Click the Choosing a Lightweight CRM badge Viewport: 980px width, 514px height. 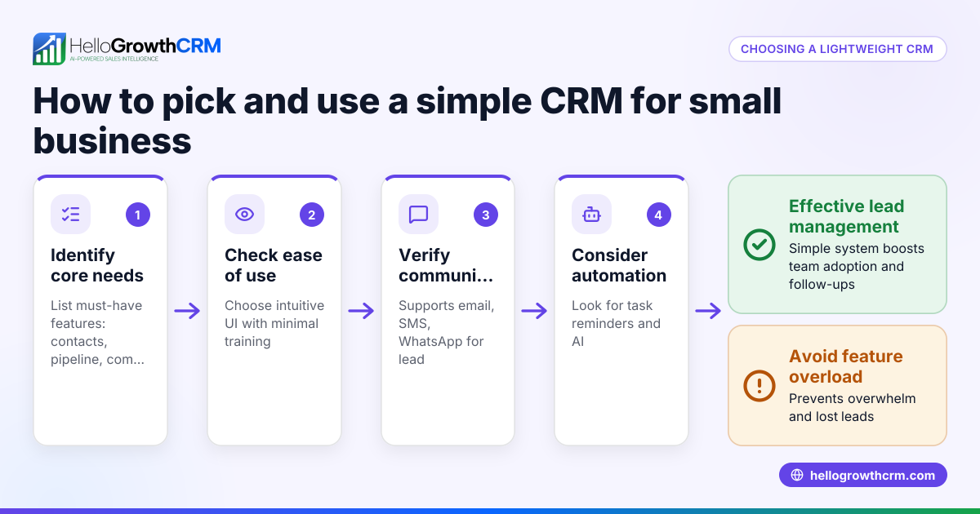click(x=837, y=49)
